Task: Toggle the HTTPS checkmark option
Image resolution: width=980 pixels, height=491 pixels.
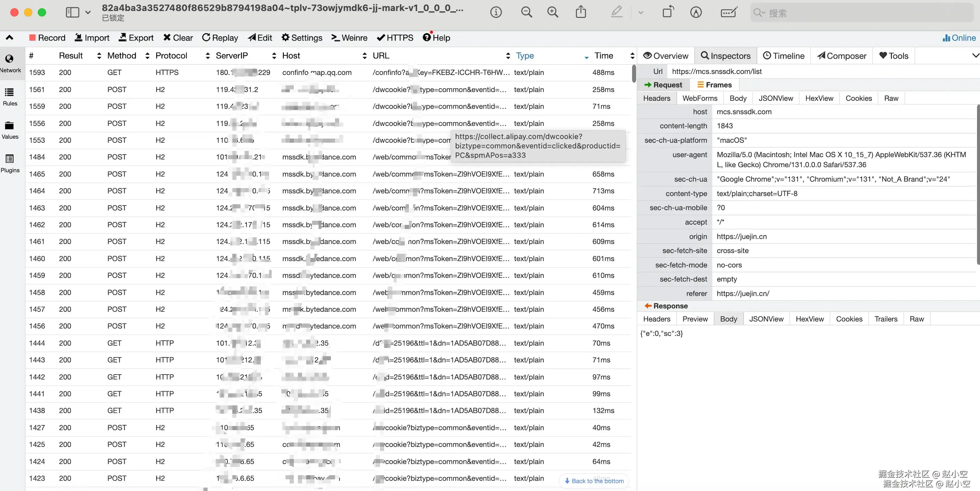Action: point(381,38)
